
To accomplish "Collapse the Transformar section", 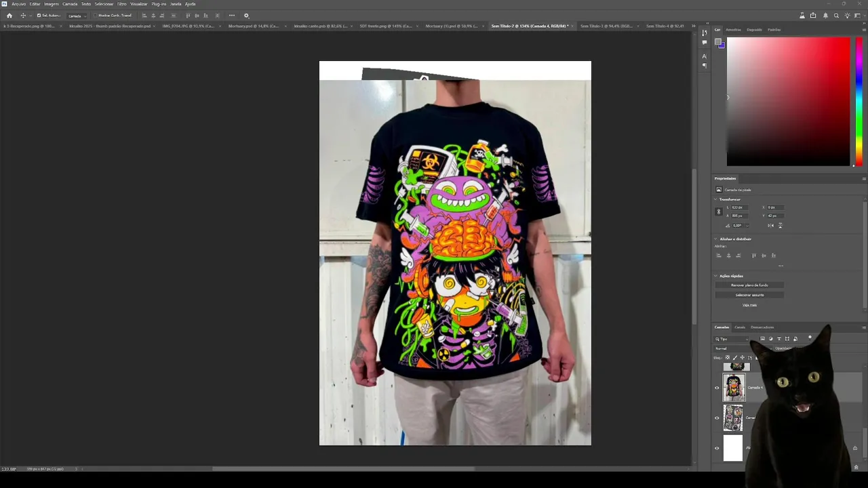I will (715, 199).
